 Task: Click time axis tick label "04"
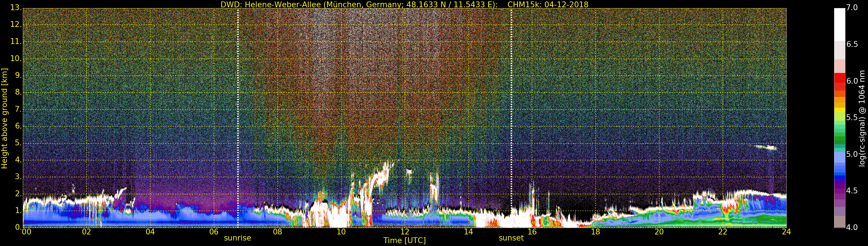click(x=150, y=232)
